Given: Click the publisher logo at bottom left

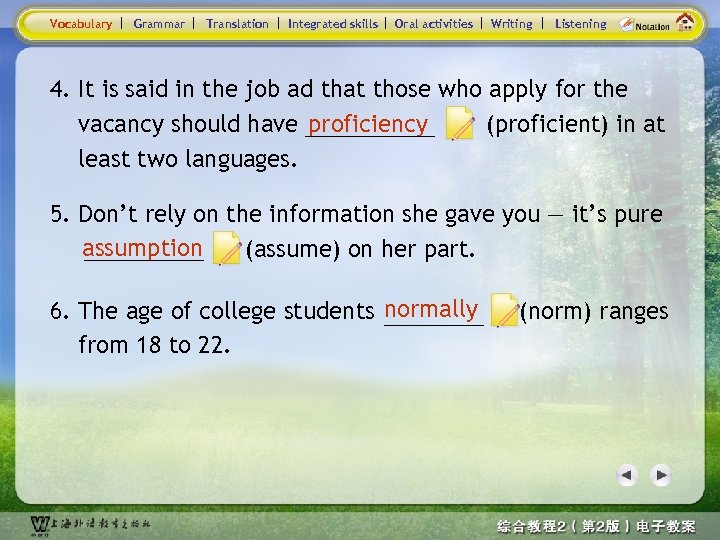Looking at the screenshot, I should tap(90, 525).
